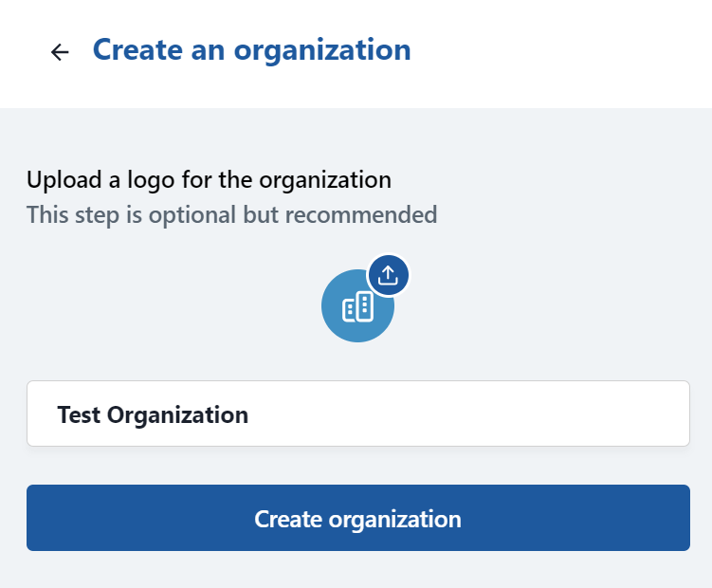Click the upload tray-arrow icon above avatar
The image size is (712, 588).
pos(388,275)
